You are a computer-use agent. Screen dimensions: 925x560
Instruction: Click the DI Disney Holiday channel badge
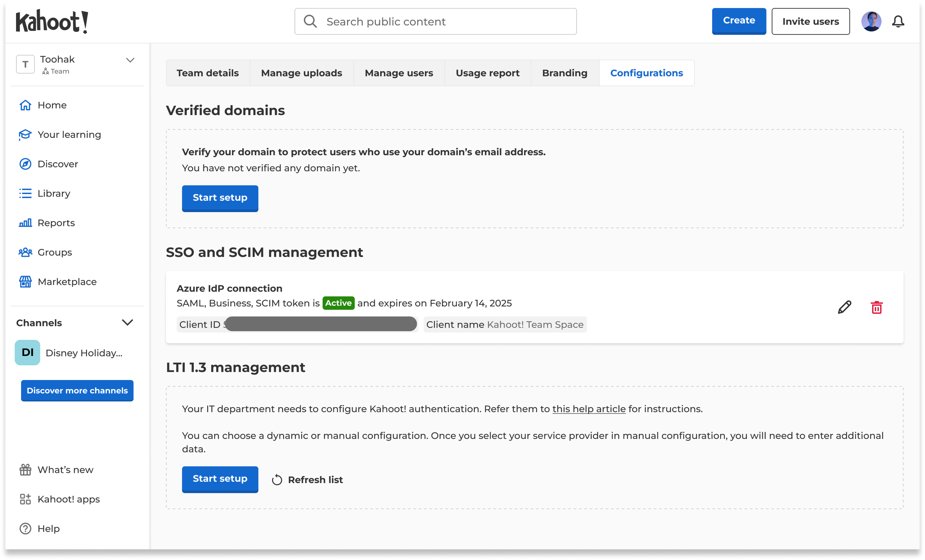(x=27, y=353)
